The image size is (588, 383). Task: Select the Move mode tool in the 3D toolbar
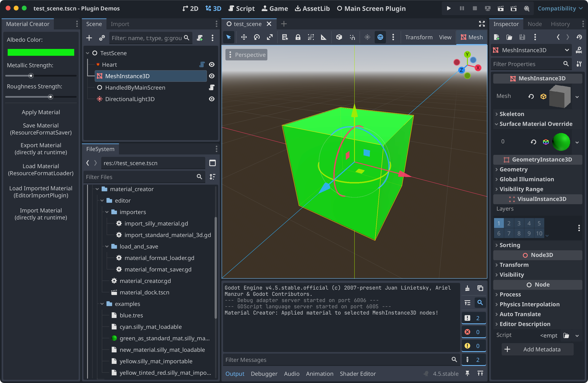[x=244, y=37]
